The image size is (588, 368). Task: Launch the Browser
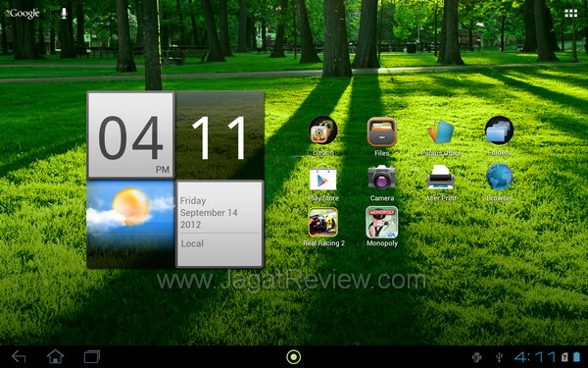click(x=499, y=177)
